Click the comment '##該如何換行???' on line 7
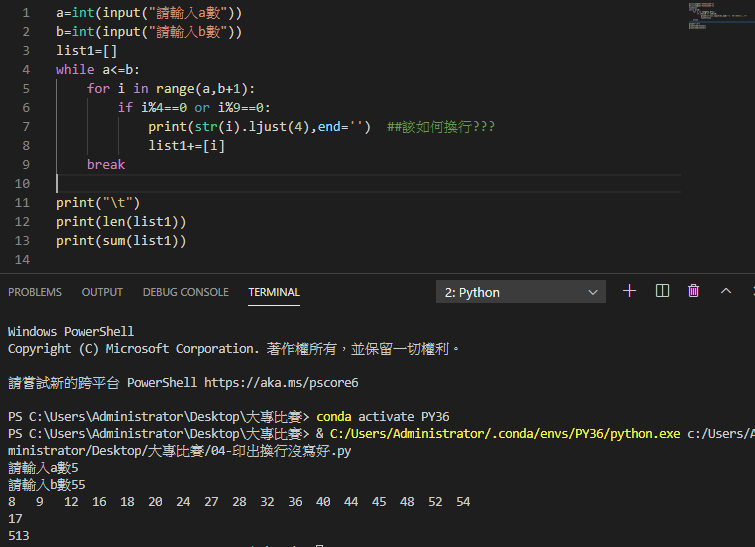Image resolution: width=755 pixels, height=547 pixels. click(441, 127)
